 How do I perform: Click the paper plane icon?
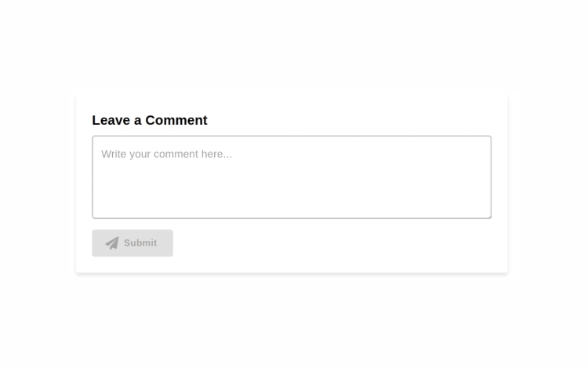[x=112, y=243]
